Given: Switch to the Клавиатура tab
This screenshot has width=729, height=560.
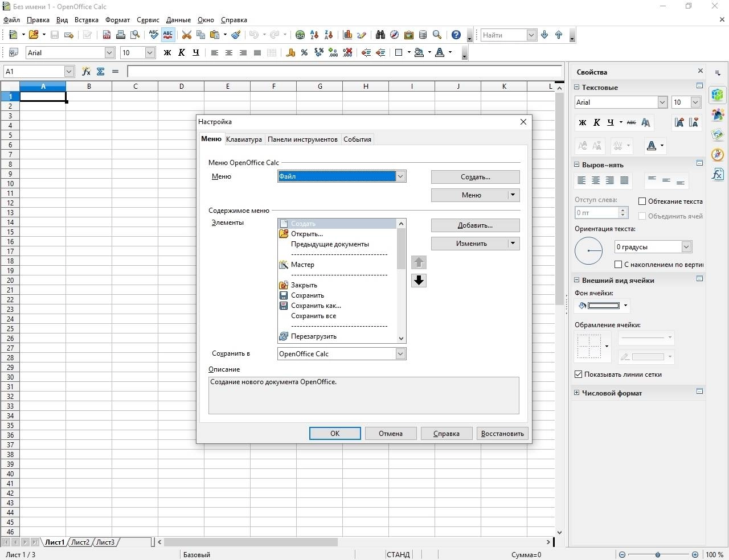Looking at the screenshot, I should click(x=244, y=139).
